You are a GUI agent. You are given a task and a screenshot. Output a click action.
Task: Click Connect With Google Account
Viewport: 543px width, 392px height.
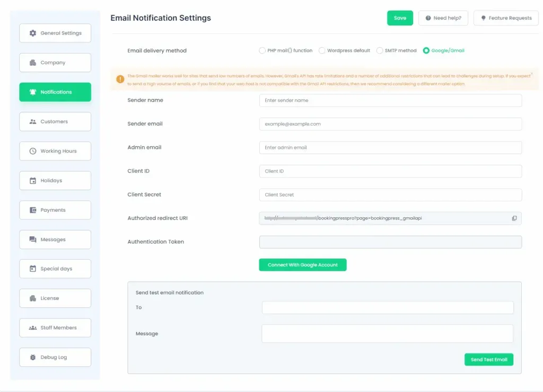tap(303, 265)
